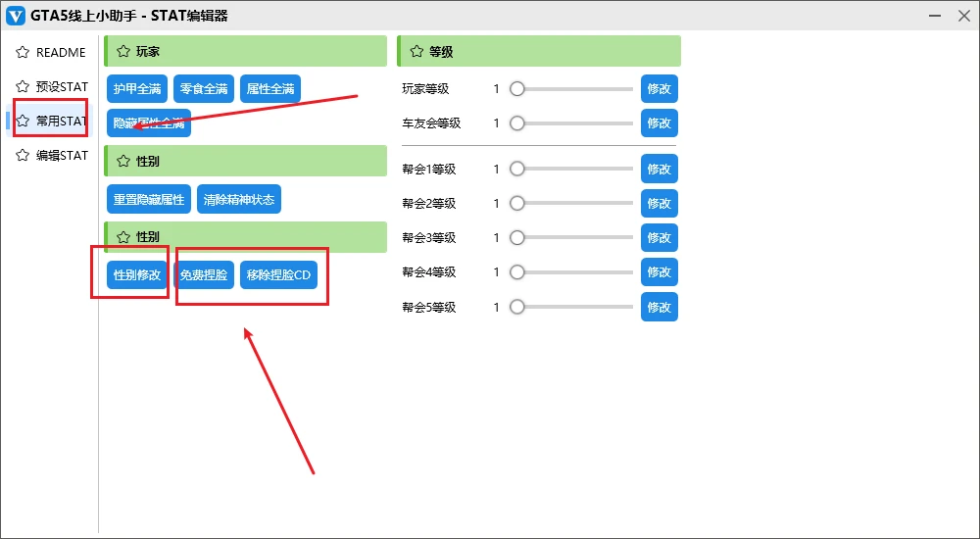Open 性别修改 gender change option
The width and height of the screenshot is (980, 539).
tap(137, 275)
